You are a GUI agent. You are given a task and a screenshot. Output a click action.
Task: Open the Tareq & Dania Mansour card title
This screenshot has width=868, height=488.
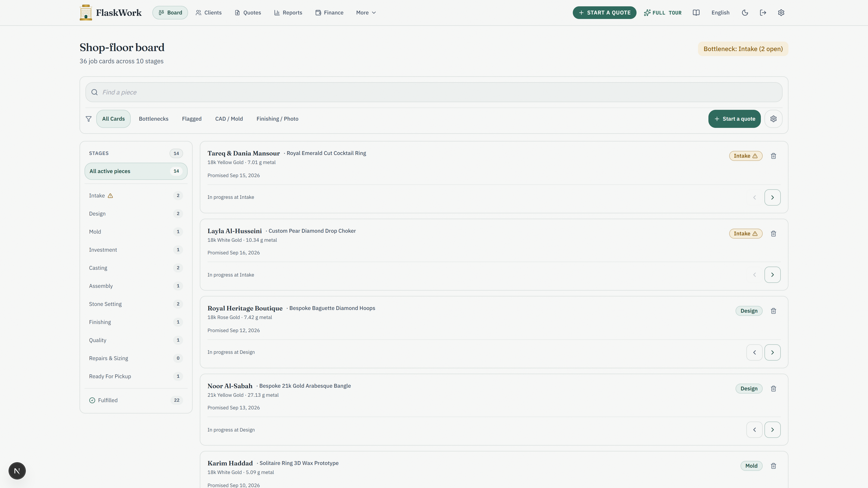[x=244, y=153]
